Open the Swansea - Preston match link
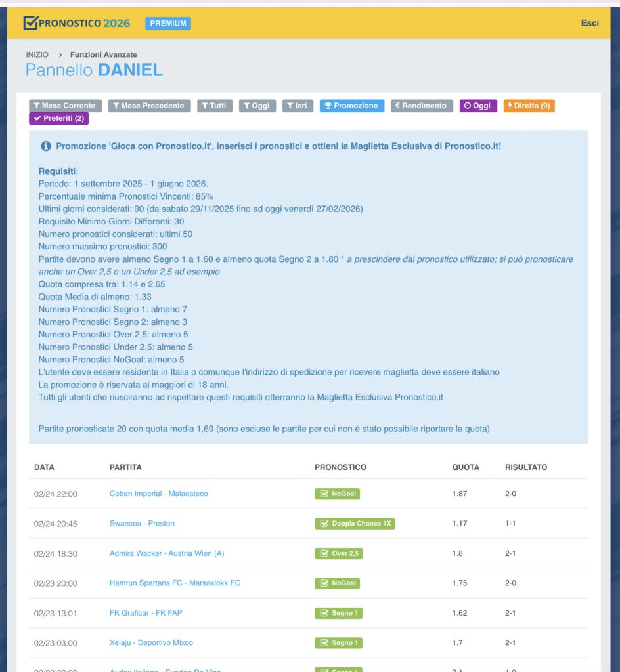This screenshot has height=672, width=620. coord(142,524)
